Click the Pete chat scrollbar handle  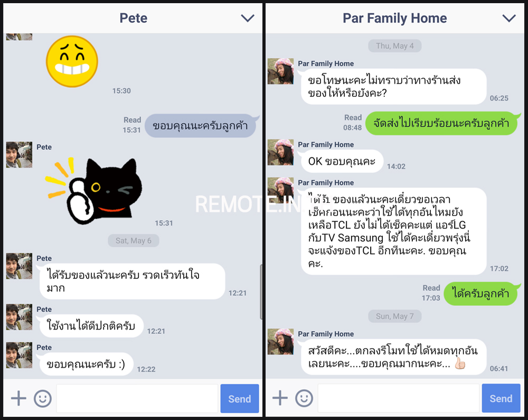coord(261,292)
